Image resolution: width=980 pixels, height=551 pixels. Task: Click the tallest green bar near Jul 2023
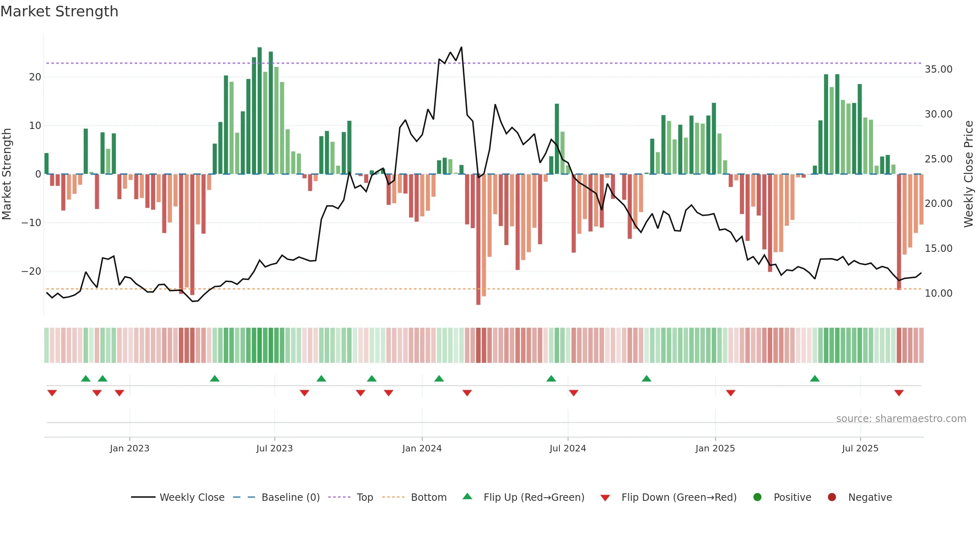click(260, 110)
